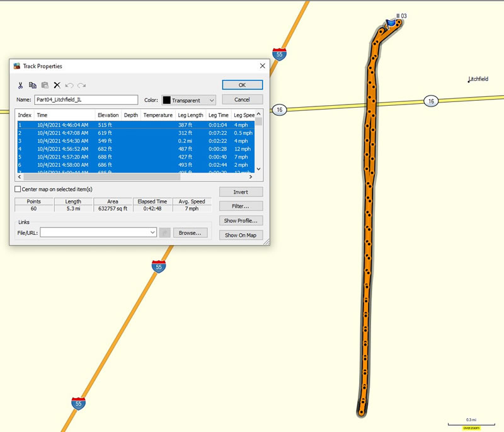Click the Depth column header
The height and width of the screenshot is (432, 504).
(x=131, y=115)
